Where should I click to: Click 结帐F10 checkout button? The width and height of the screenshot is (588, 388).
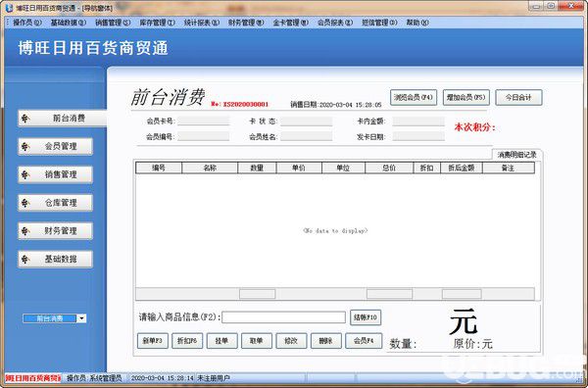tap(366, 317)
